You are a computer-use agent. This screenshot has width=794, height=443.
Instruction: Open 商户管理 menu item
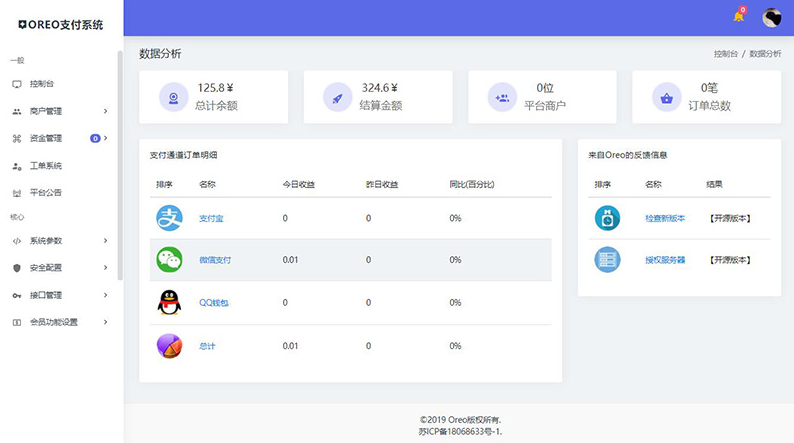coord(46,111)
